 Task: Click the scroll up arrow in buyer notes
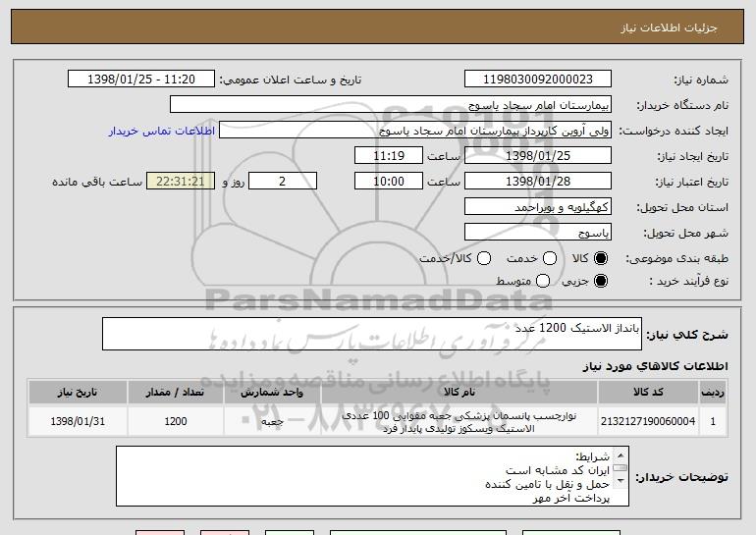click(621, 455)
